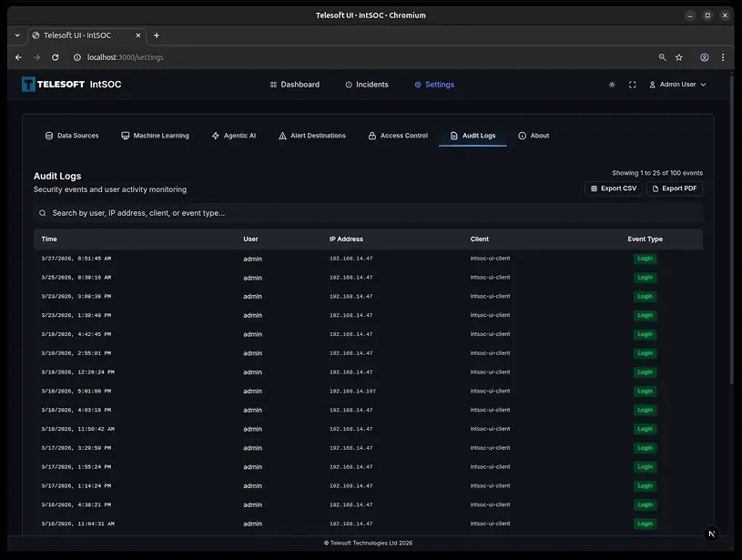Bookmark this page with star icon
This screenshot has height=560, width=742.
pyautogui.click(x=679, y=57)
